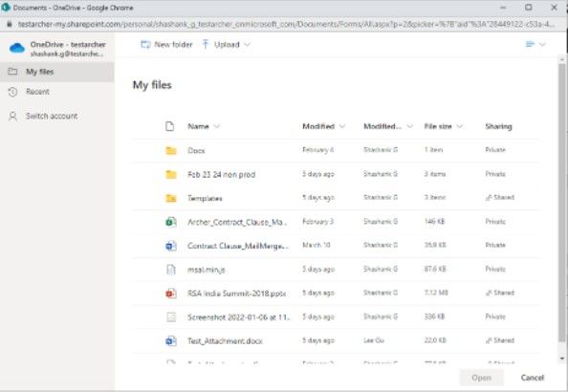Select Screenshot 2022-01-06 at 11.. file name
The width and height of the screenshot is (568, 392).
tap(239, 317)
